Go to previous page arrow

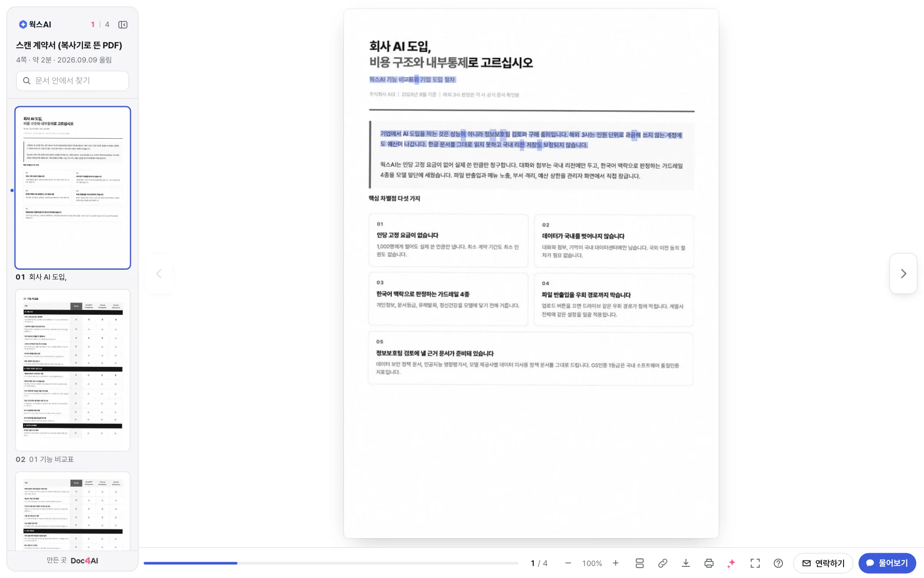159,274
